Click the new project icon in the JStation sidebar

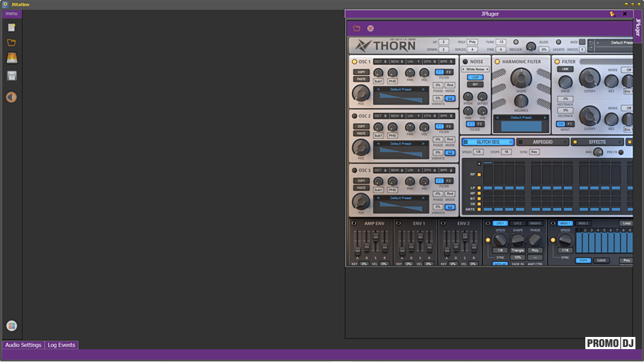(11, 27)
